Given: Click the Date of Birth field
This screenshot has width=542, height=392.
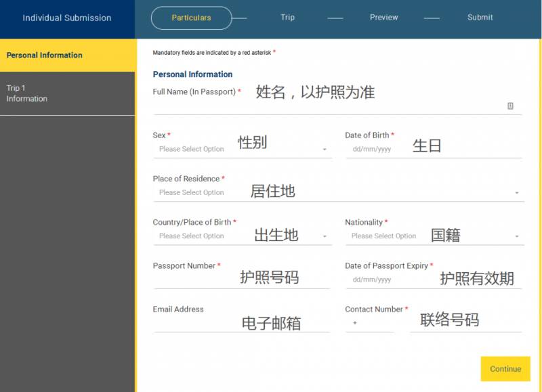Looking at the screenshot, I should (x=434, y=149).
